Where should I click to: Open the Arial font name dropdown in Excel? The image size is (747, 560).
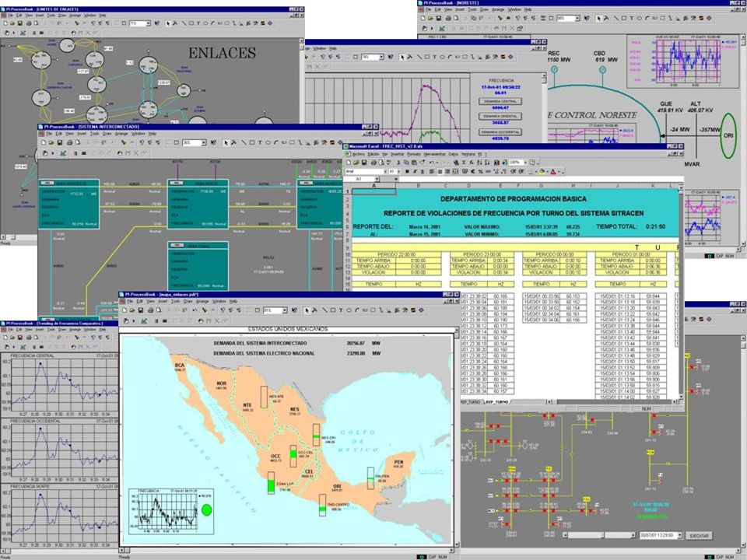coord(384,171)
